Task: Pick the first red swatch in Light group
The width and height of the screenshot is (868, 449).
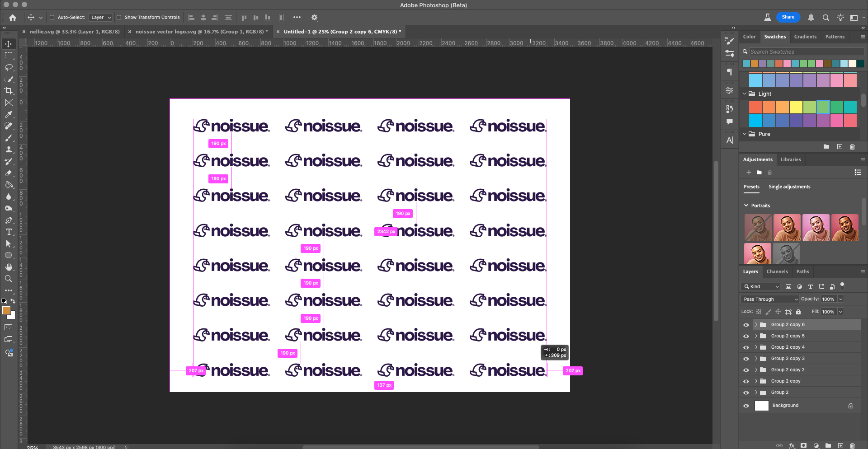Action: [755, 107]
